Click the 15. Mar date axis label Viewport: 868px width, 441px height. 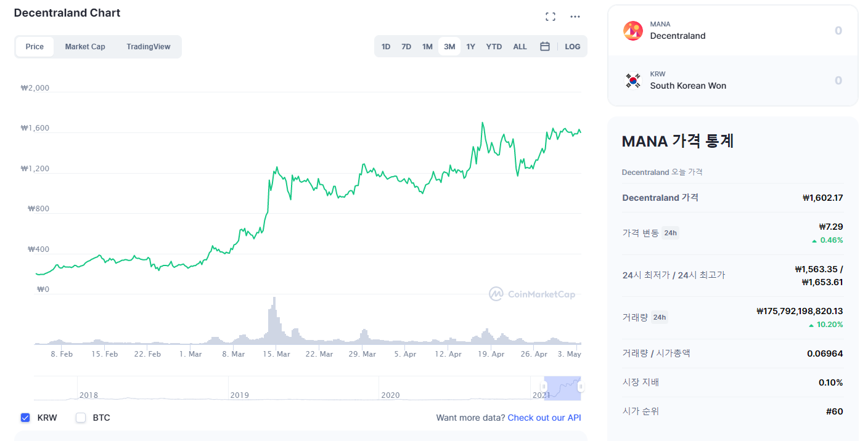click(x=276, y=354)
